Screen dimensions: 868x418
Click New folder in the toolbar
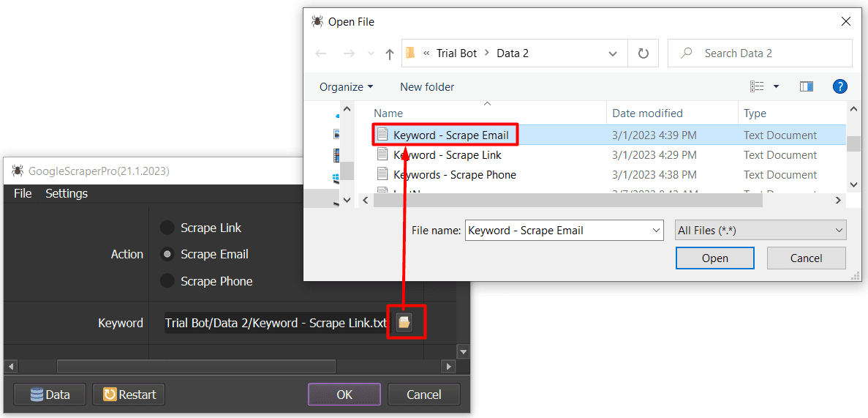[x=427, y=87]
